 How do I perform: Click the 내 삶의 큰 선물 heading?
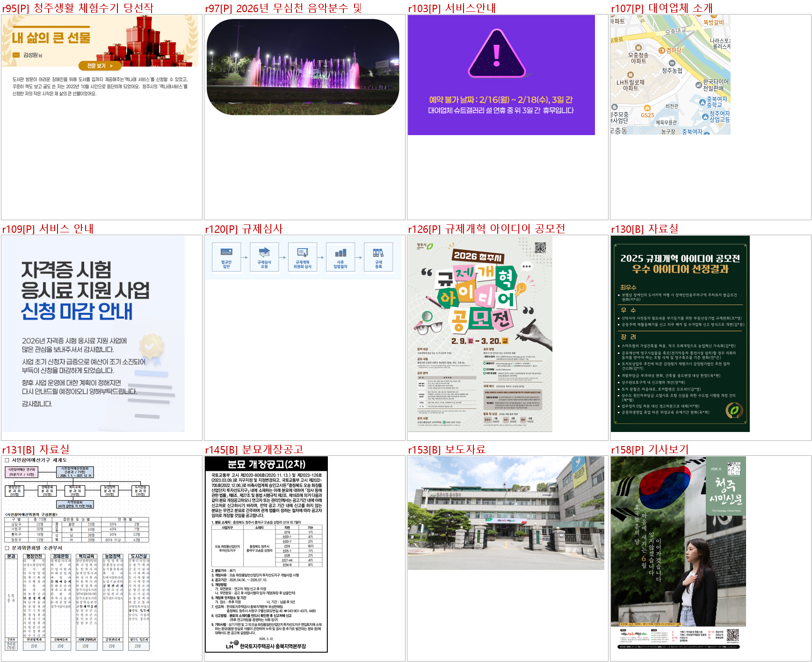pos(51,37)
